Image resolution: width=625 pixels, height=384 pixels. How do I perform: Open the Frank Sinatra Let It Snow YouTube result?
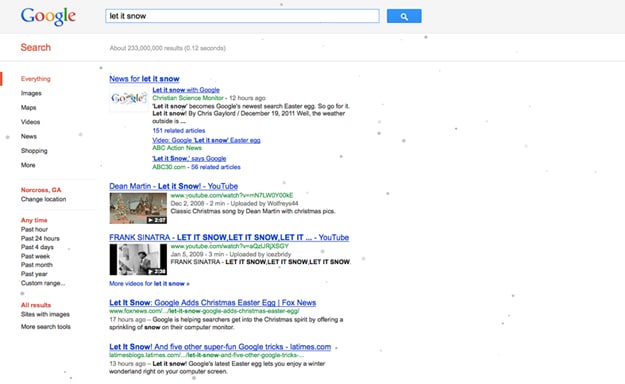(x=229, y=238)
